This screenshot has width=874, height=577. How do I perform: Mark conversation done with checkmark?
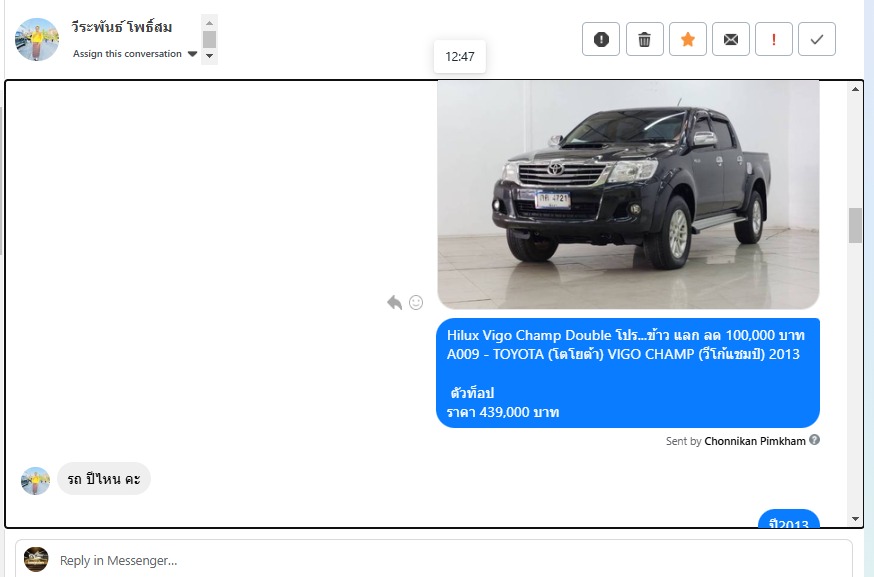point(817,39)
